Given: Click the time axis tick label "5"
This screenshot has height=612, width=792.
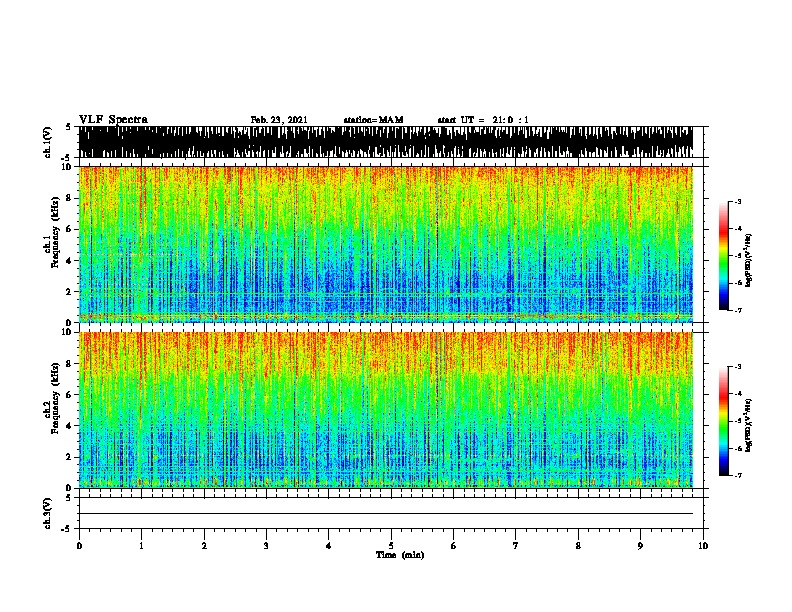Looking at the screenshot, I should point(391,545).
